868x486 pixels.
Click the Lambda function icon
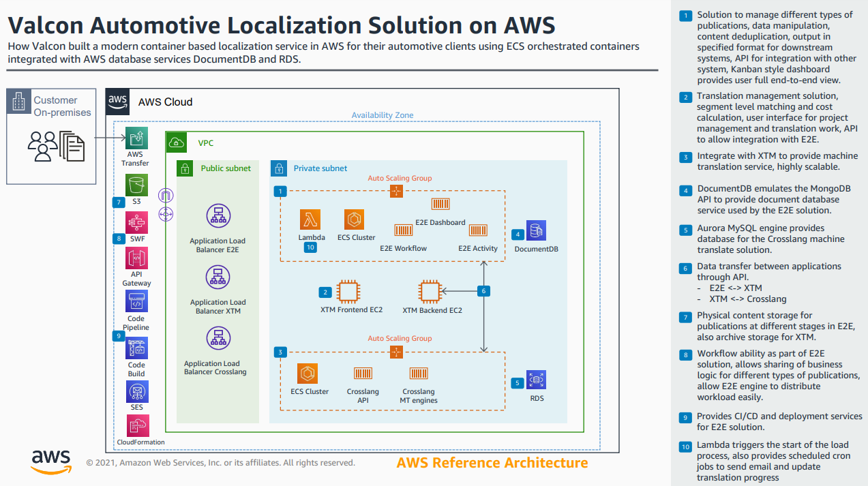point(311,220)
